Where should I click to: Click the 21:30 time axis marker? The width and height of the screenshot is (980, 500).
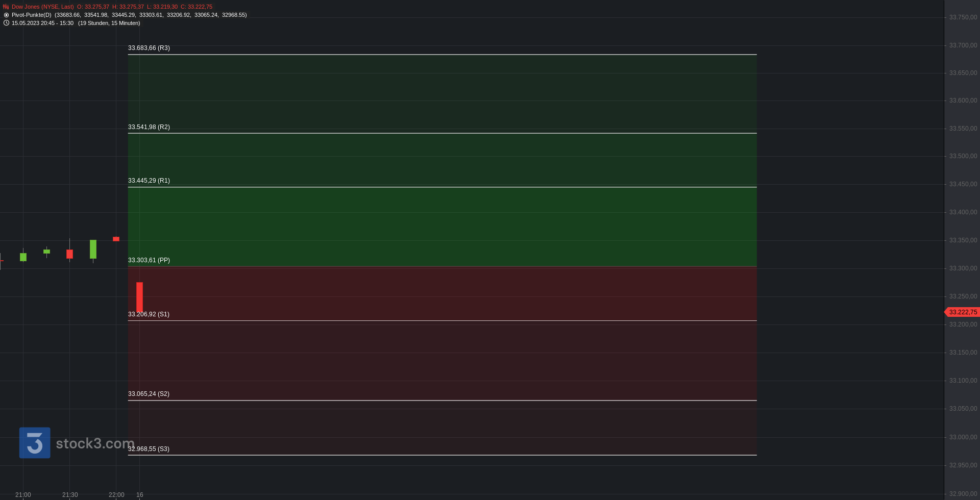point(70,495)
